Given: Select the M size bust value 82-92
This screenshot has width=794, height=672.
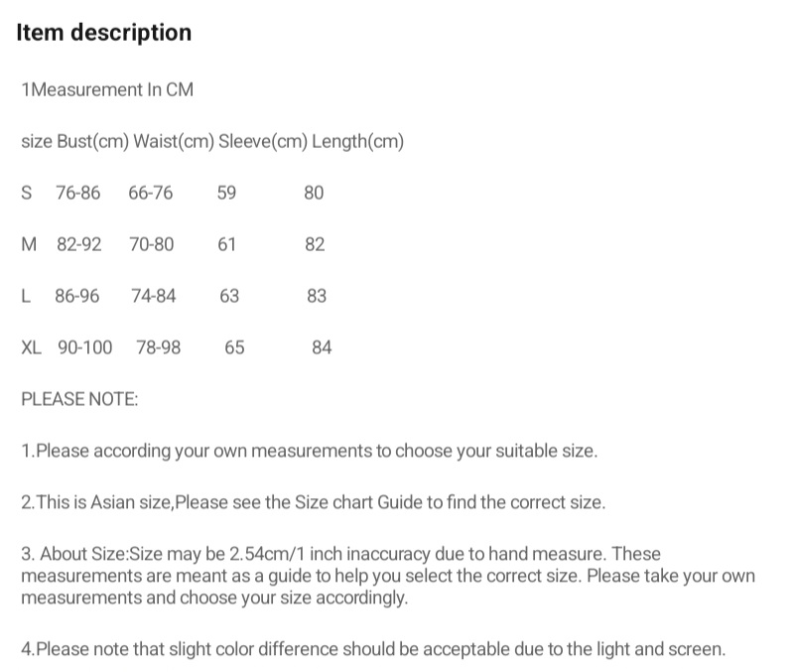Looking at the screenshot, I should 79,245.
